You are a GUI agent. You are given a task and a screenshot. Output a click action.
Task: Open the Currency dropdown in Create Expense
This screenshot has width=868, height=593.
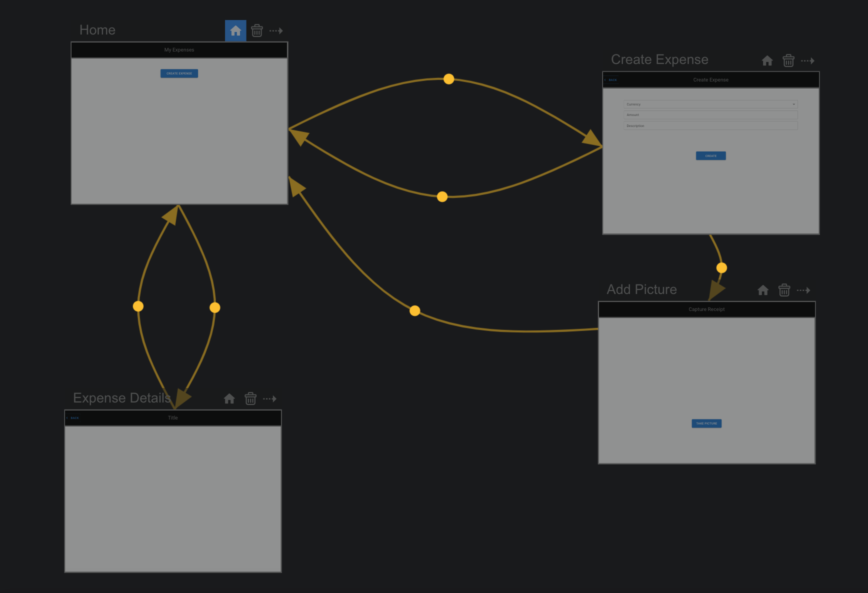tap(710, 104)
